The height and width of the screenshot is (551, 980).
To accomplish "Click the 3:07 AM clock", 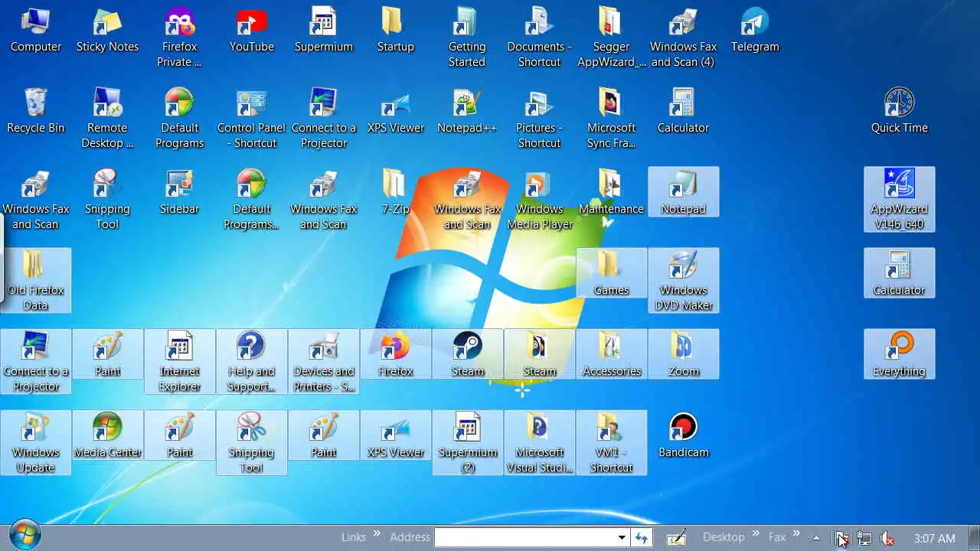I will coord(935,538).
